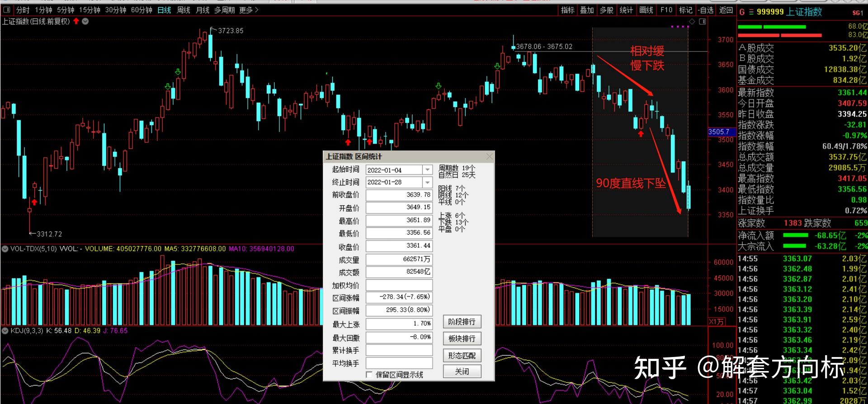868x404 pixels.
Task: Click the 上证指数 name in the right panel header
Action: click(803, 12)
